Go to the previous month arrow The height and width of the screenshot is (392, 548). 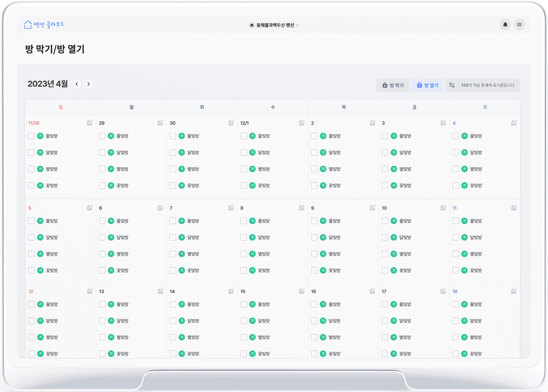click(x=77, y=84)
